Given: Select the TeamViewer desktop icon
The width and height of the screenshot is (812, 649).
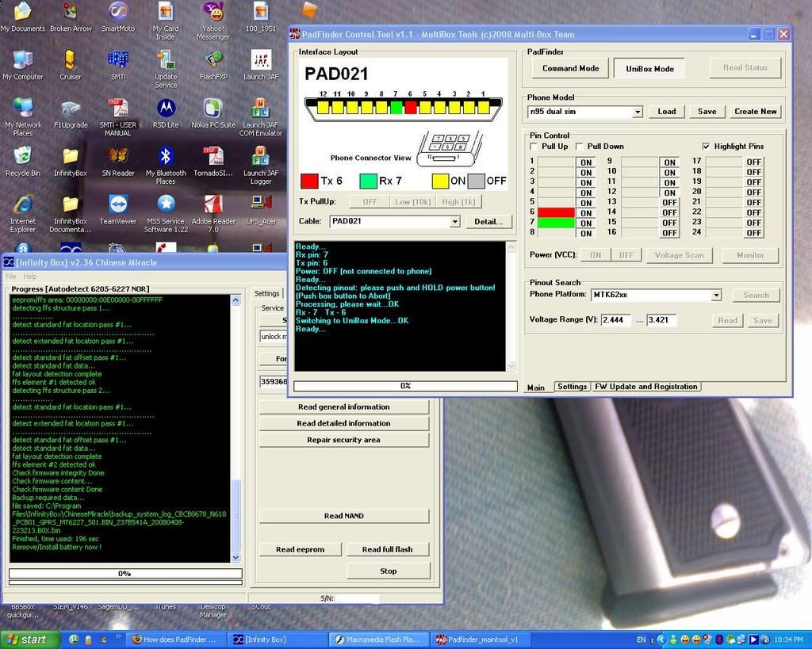Looking at the screenshot, I should point(118,210).
